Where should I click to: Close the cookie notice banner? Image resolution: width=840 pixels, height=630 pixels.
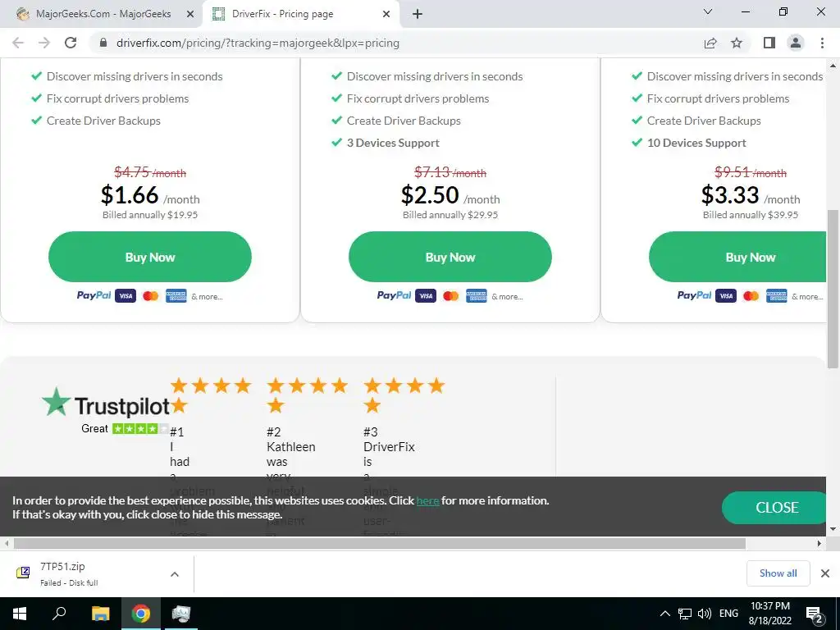[776, 507]
